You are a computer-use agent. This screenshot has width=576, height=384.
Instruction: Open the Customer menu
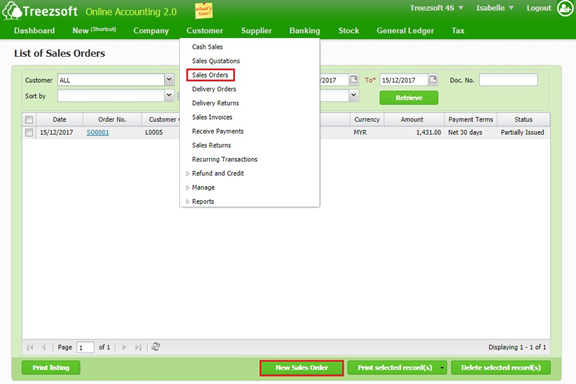(x=205, y=31)
